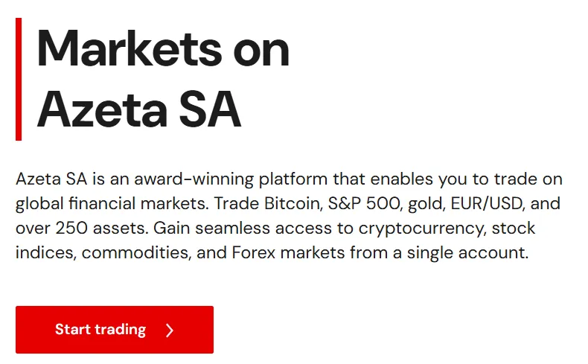588x364 pixels.
Task: Click the chevron arrow inside Start trading
Action: pos(170,331)
